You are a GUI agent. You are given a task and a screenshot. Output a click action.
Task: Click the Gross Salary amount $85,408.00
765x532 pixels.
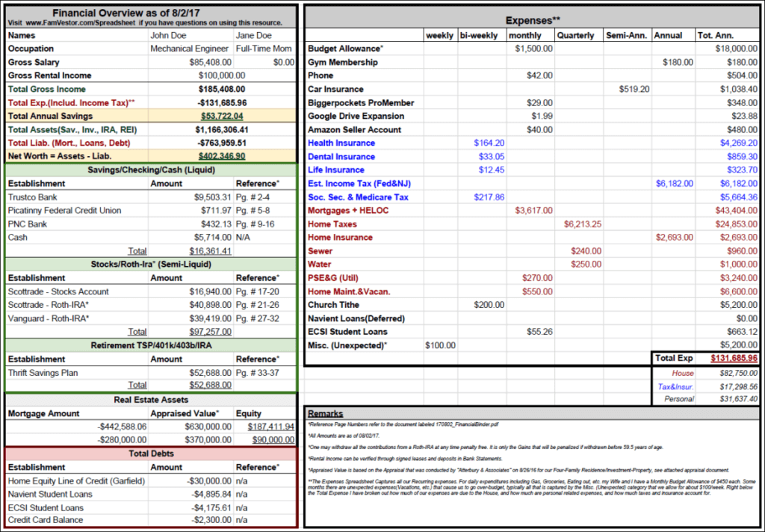tap(210, 63)
